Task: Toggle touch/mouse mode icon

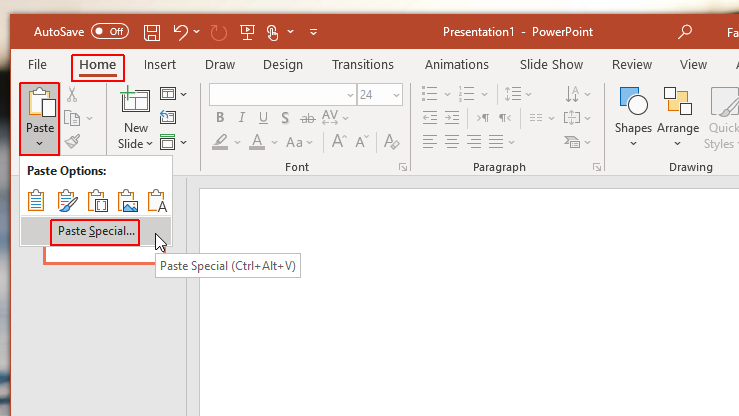Action: pyautogui.click(x=272, y=33)
